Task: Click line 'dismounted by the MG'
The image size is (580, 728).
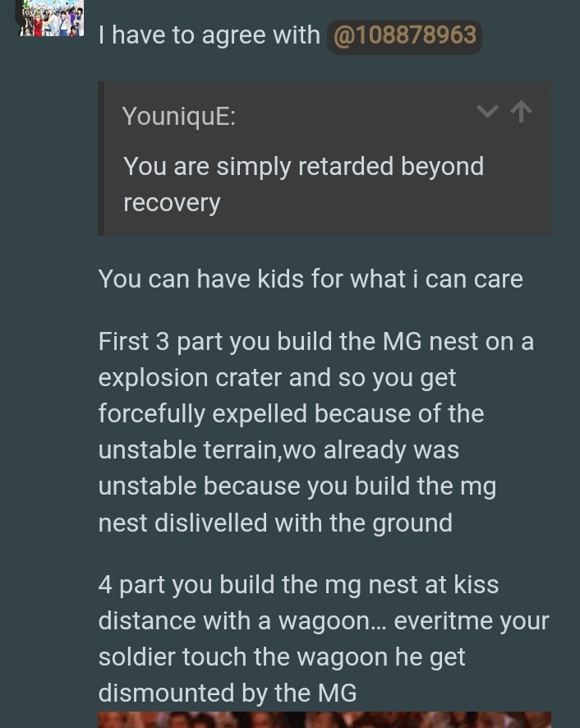Action: [228, 693]
